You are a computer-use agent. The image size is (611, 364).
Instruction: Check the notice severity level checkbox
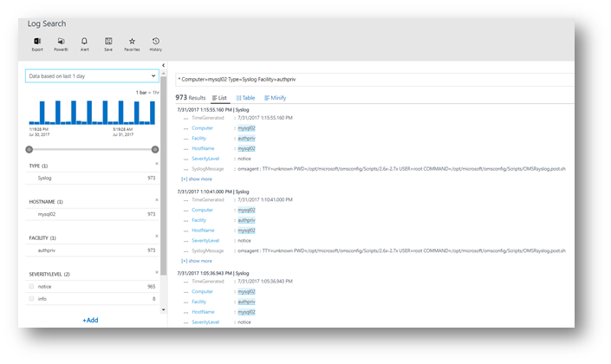click(31, 287)
